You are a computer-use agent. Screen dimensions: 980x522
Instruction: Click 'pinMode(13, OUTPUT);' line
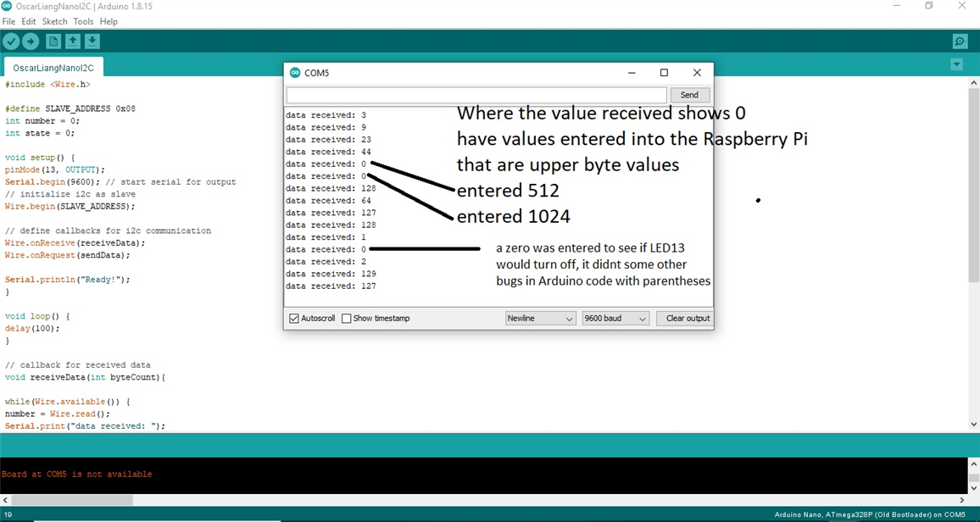click(x=55, y=169)
